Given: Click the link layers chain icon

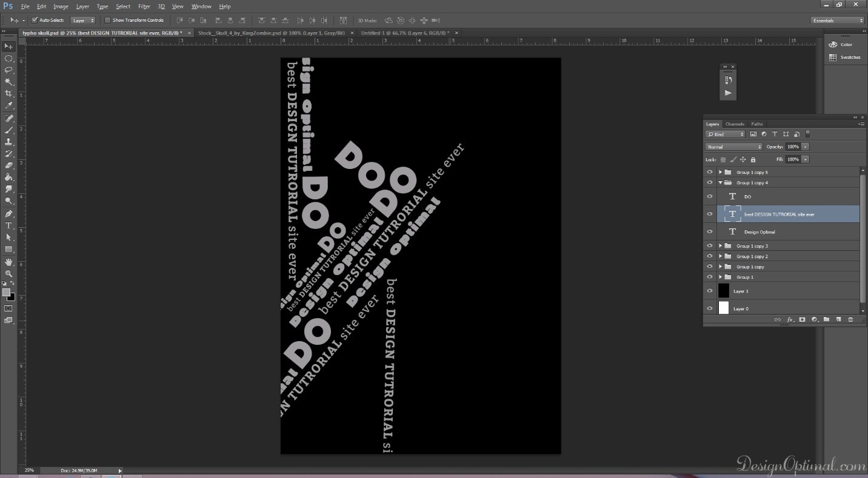Looking at the screenshot, I should point(778,319).
